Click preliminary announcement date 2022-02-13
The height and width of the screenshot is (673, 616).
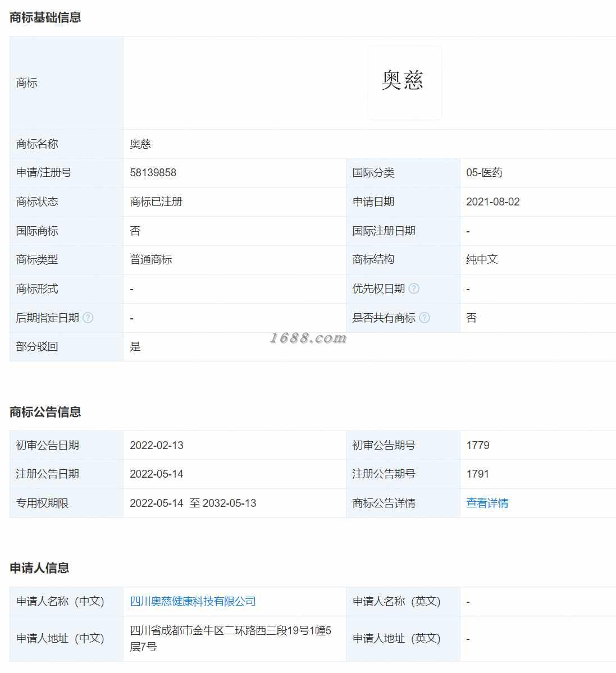[157, 445]
